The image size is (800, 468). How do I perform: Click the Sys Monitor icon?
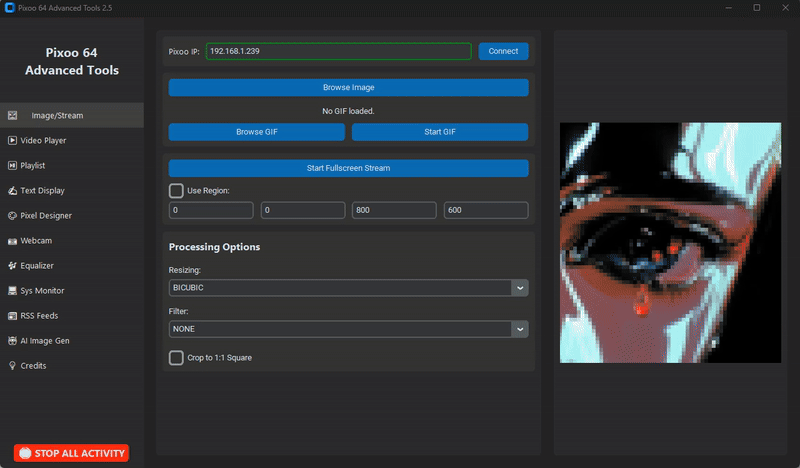point(12,290)
